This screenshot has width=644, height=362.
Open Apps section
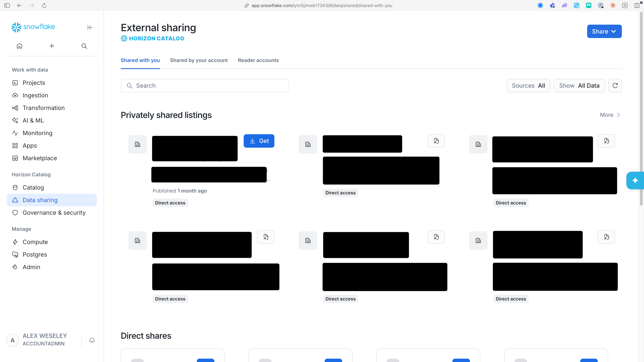click(x=52, y=146)
